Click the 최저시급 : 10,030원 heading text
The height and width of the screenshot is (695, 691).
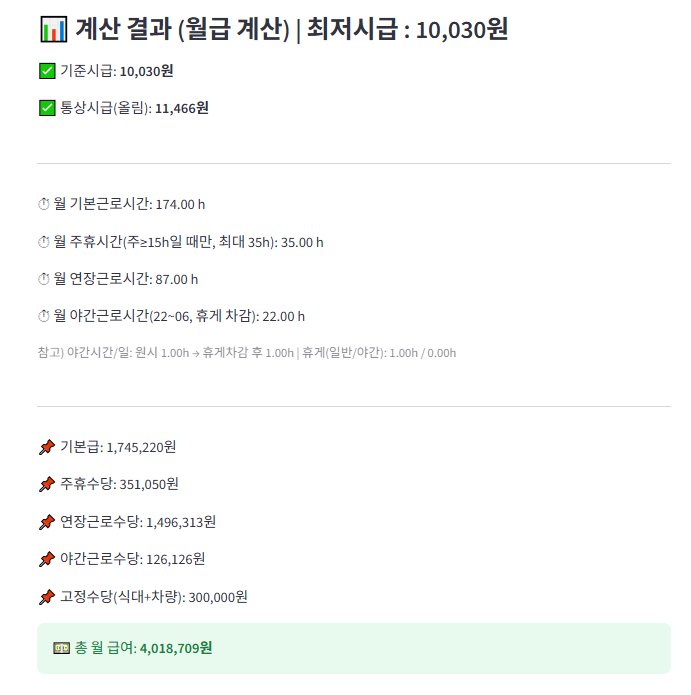click(406, 30)
